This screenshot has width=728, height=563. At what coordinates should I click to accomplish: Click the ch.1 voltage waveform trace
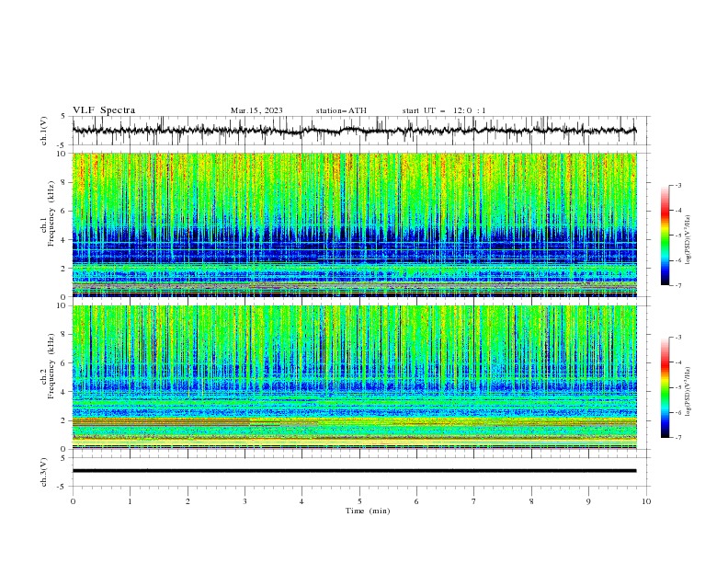point(354,131)
